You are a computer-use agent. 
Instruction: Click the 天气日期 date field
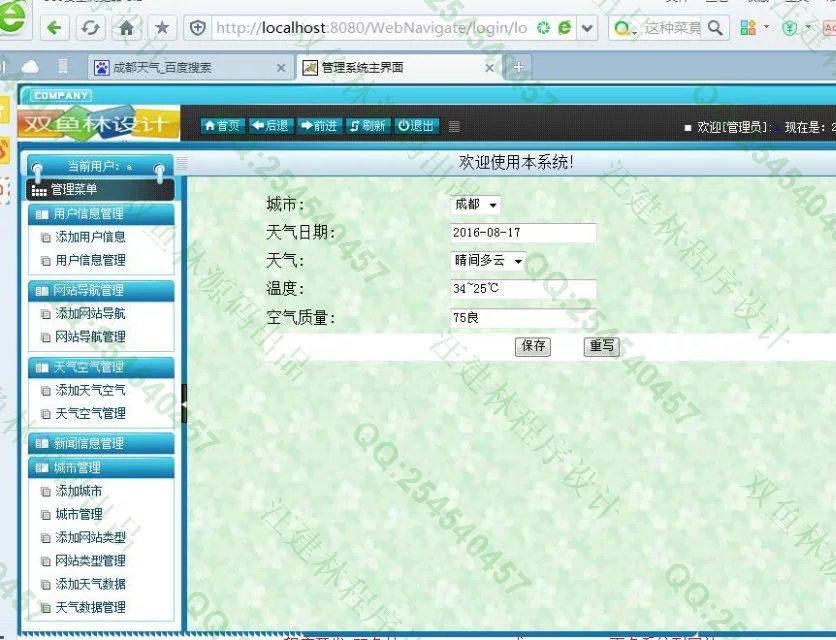(523, 233)
